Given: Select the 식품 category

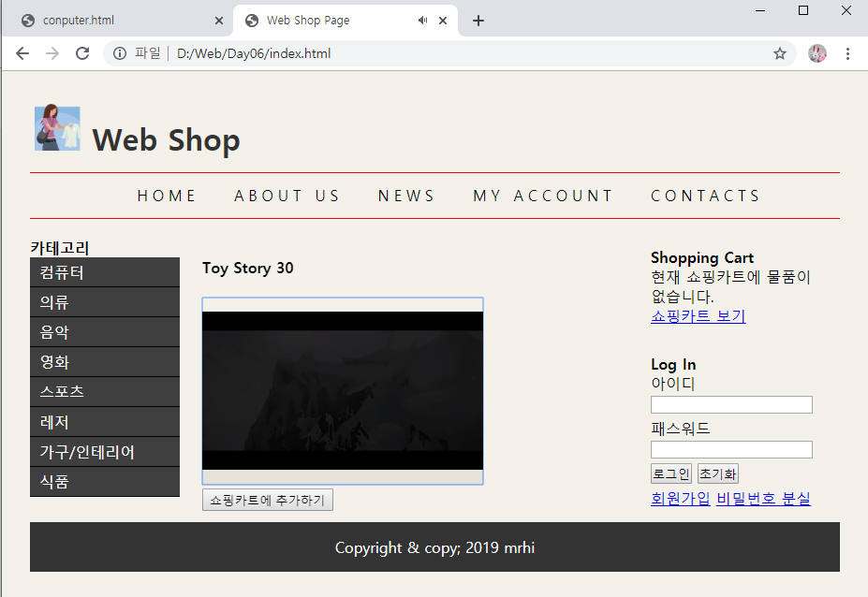Looking at the screenshot, I should point(105,481).
